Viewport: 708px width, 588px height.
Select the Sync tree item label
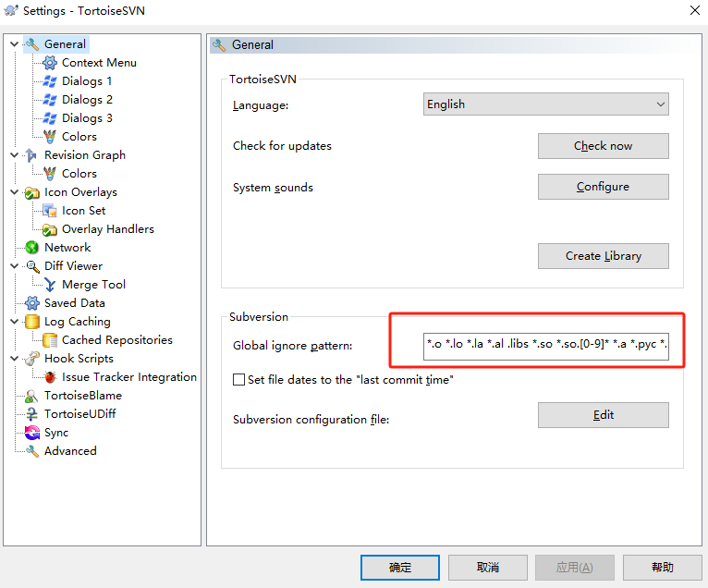(x=56, y=433)
